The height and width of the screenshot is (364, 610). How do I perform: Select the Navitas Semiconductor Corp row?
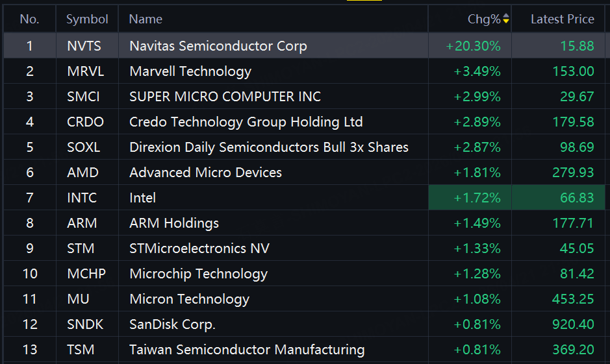coord(218,46)
